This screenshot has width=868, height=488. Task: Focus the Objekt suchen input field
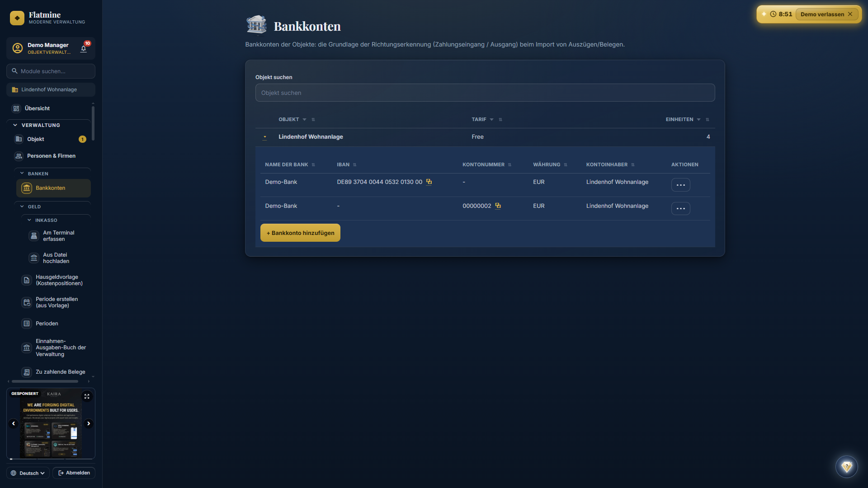[485, 93]
